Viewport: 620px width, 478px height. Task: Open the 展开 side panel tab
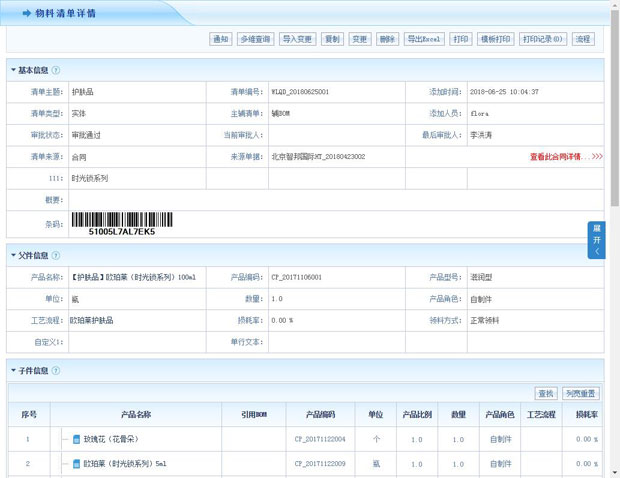(596, 240)
